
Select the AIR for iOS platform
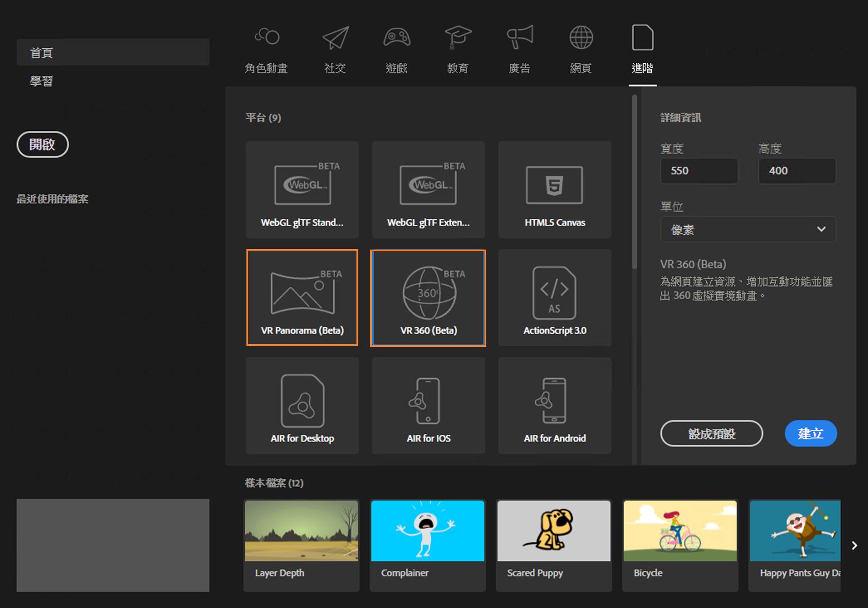pos(428,405)
